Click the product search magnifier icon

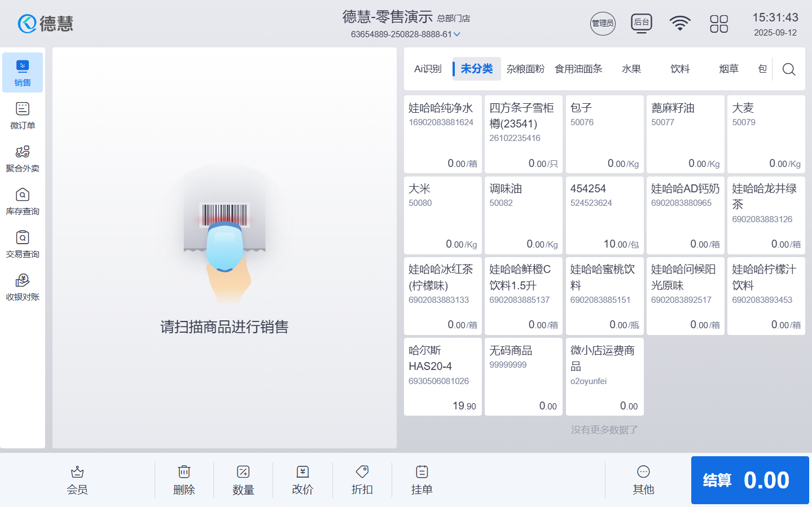(x=789, y=69)
